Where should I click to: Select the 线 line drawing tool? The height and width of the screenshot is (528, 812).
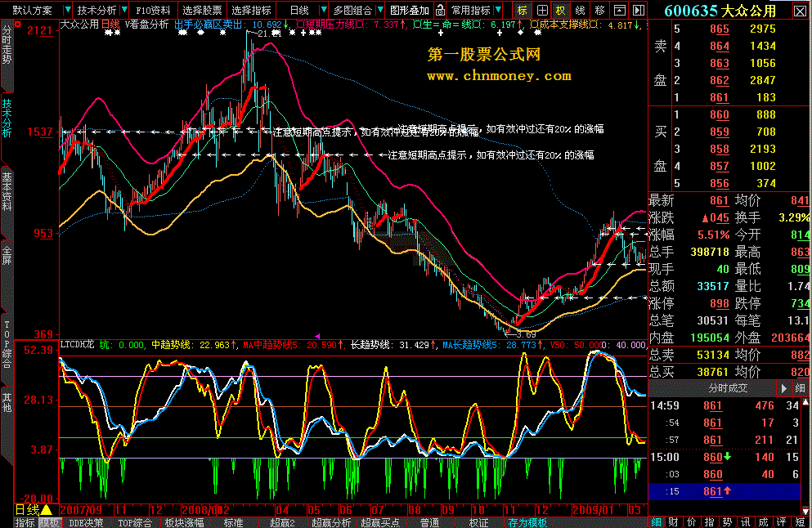(x=580, y=10)
